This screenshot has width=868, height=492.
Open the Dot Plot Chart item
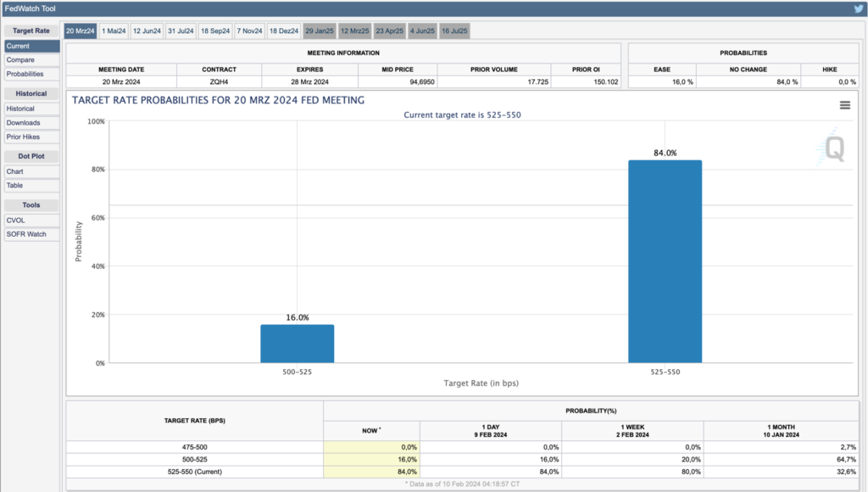pyautogui.click(x=31, y=171)
